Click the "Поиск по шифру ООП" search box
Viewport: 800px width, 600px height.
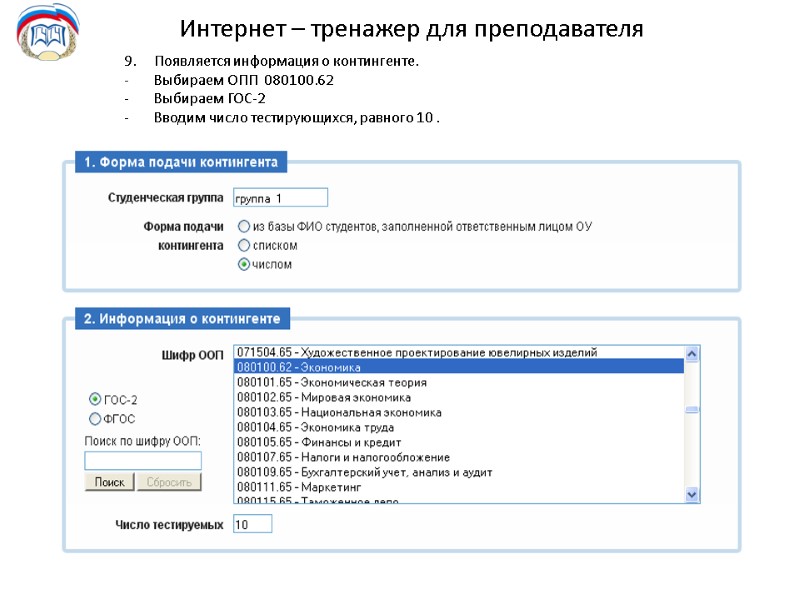[143, 459]
